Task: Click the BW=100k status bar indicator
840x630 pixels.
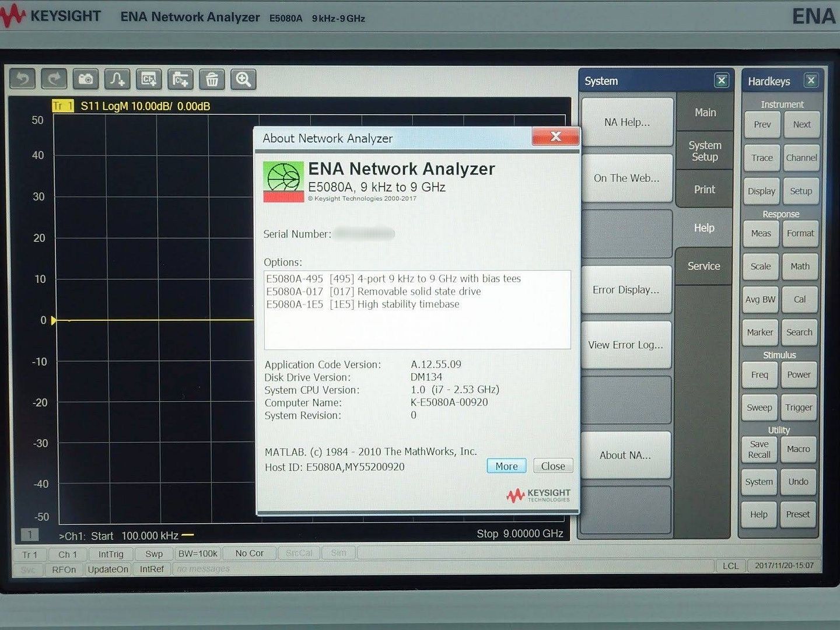Action: click(198, 554)
